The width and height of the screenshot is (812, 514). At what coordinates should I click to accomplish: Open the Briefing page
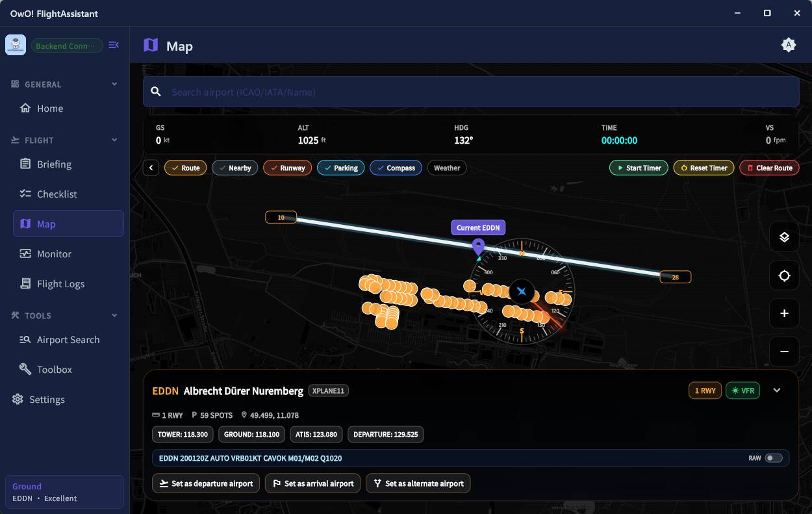[68, 164]
